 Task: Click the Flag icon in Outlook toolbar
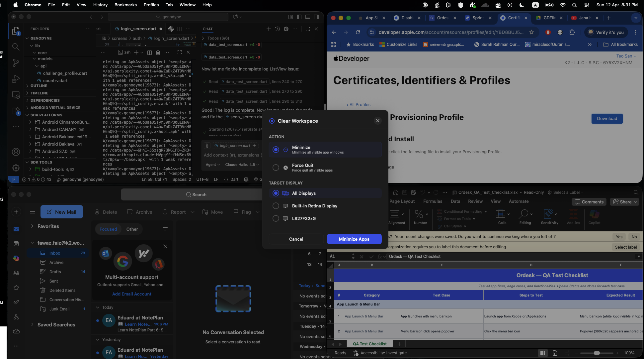[x=236, y=212]
